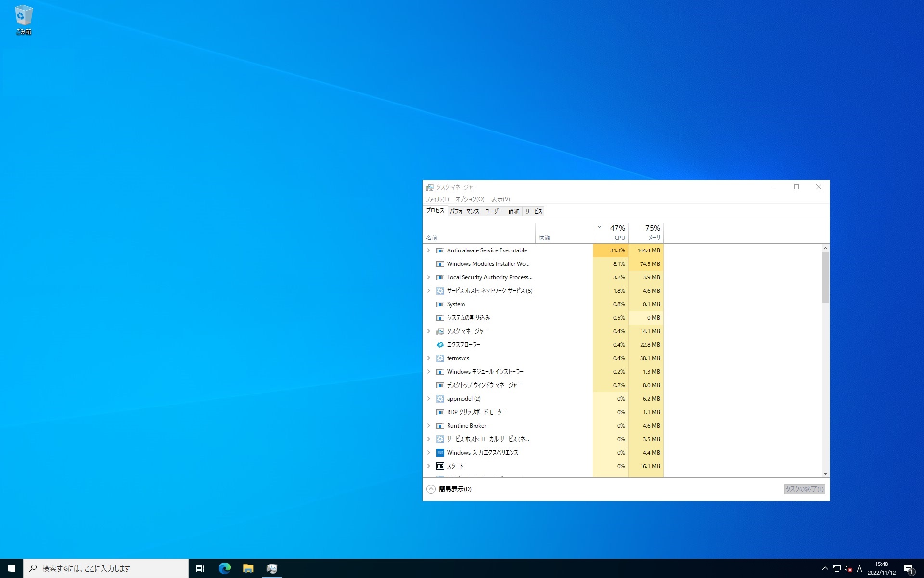This screenshot has height=578, width=924.
Task: Click the Runtime Broker process icon
Action: click(440, 426)
